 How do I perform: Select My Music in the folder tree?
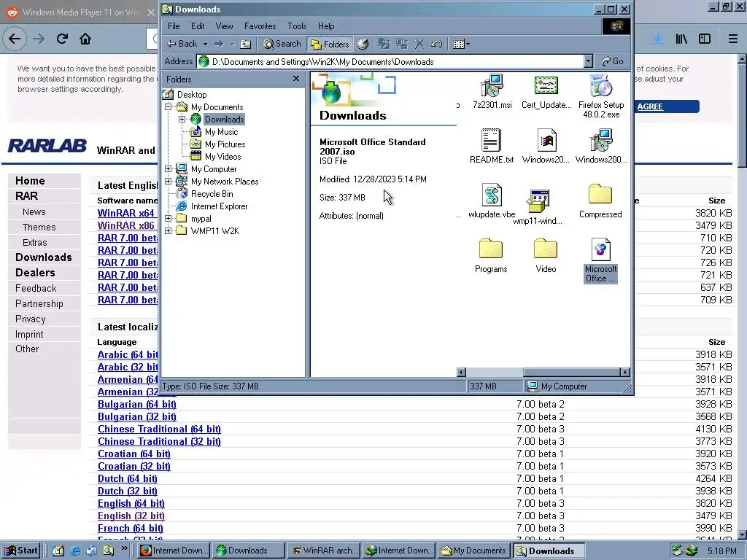[221, 132]
